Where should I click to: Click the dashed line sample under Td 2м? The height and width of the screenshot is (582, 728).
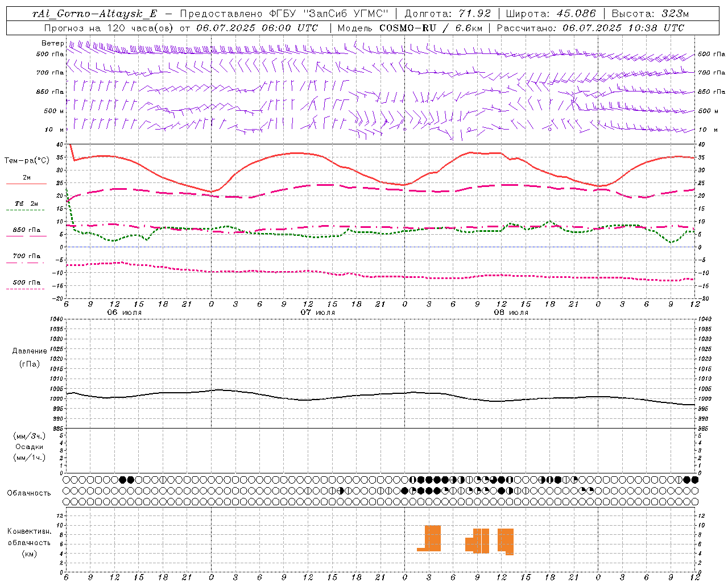click(26, 210)
